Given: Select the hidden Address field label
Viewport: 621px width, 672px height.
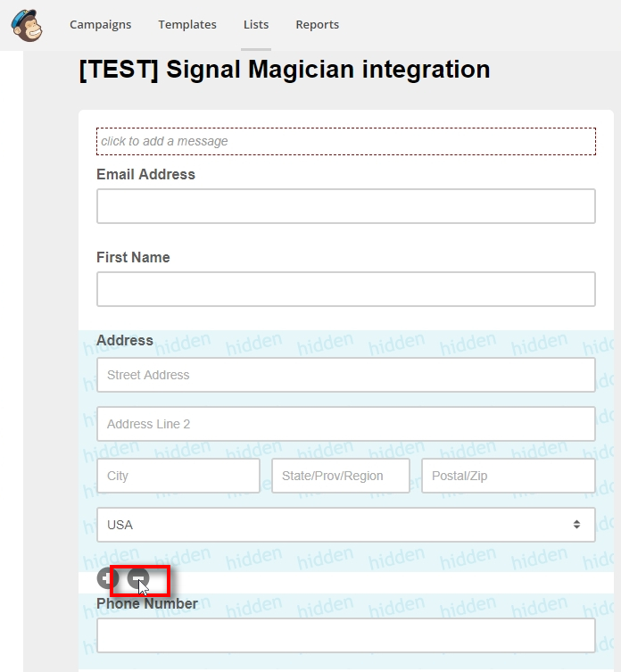Looking at the screenshot, I should 125,340.
